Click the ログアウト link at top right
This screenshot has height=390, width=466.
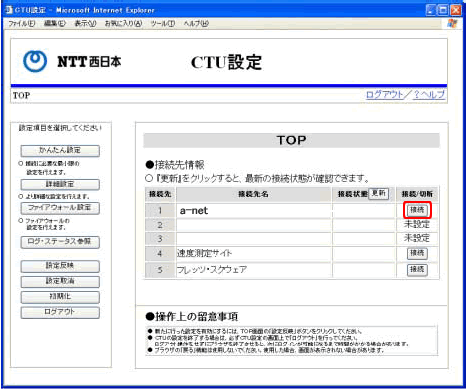pyautogui.click(x=384, y=95)
